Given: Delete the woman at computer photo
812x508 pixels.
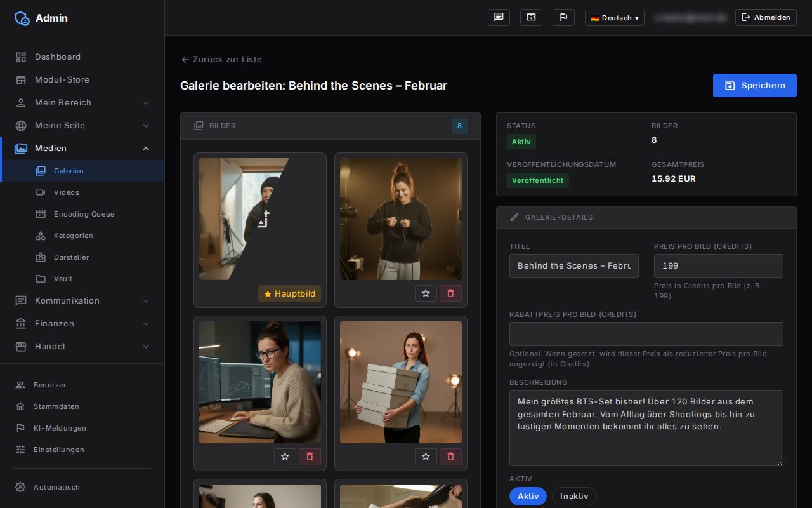Looking at the screenshot, I should 310,457.
